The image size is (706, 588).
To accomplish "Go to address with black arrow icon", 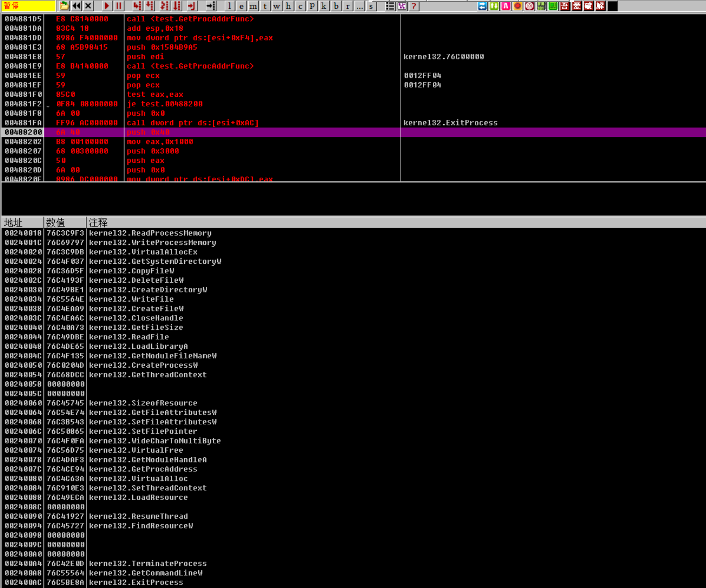I will click(x=211, y=6).
